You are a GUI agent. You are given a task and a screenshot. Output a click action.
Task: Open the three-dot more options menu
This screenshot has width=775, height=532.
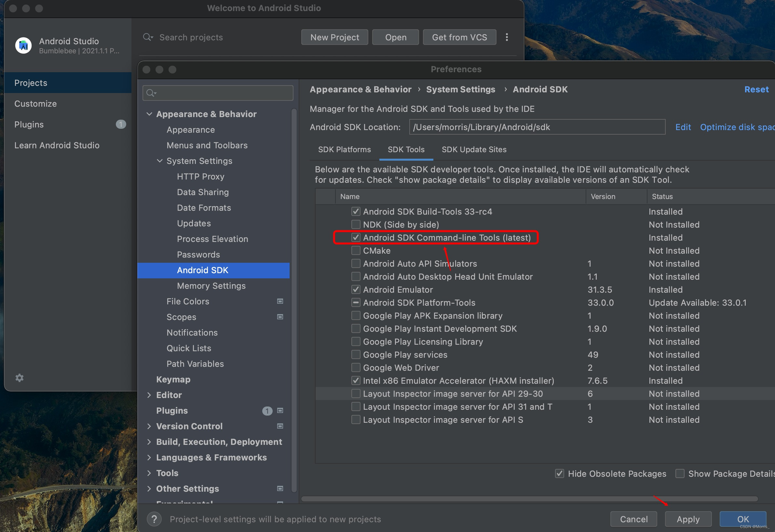[x=507, y=37]
